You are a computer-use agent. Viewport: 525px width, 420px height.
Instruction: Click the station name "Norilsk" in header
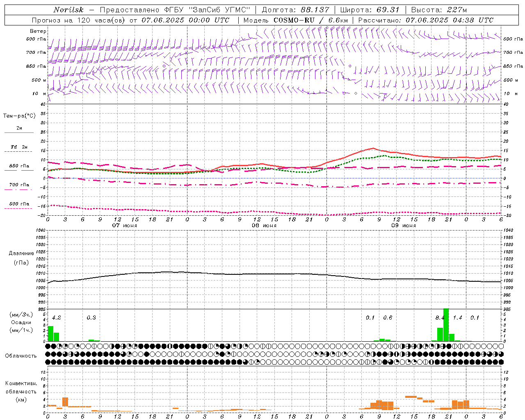tap(68, 10)
